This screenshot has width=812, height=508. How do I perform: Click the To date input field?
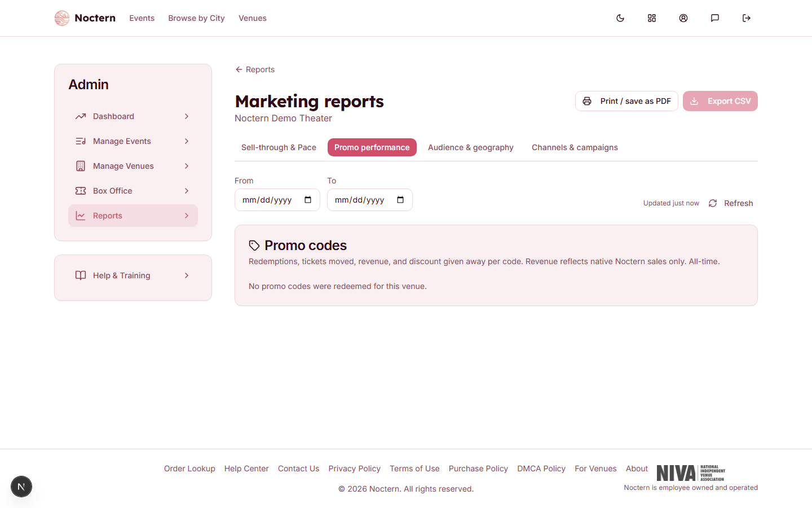370,200
